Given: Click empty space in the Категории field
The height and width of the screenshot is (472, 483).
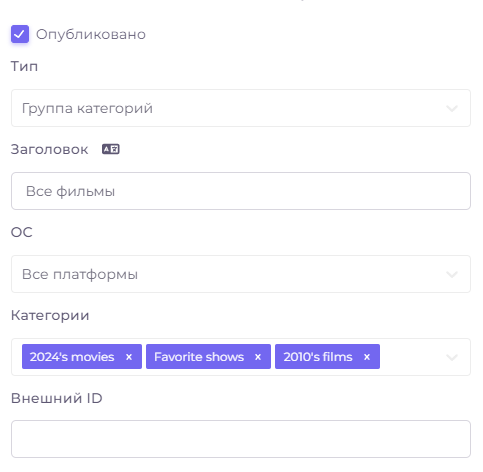Looking at the screenshot, I should pyautogui.click(x=412, y=357).
